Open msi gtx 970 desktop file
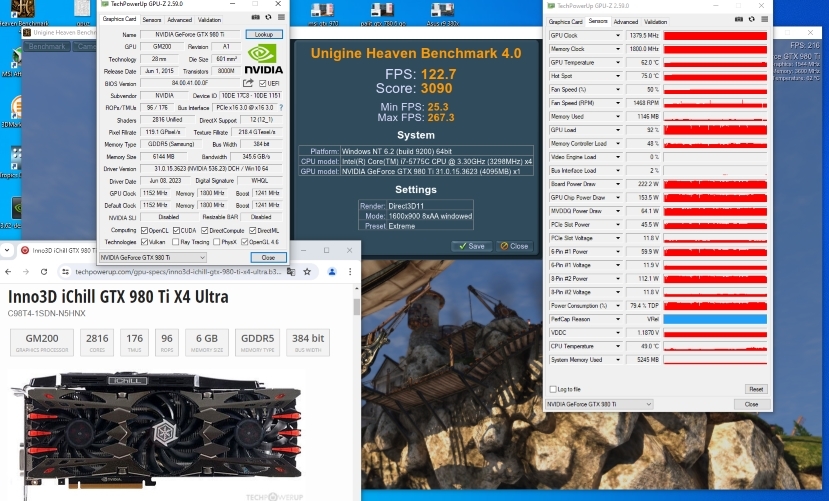The image size is (829, 501). 321,14
